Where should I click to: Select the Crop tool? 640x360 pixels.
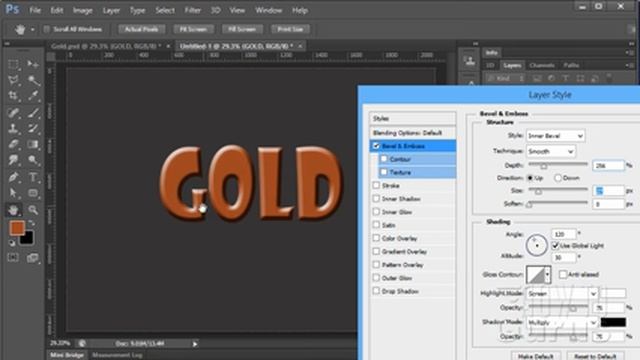tap(13, 96)
